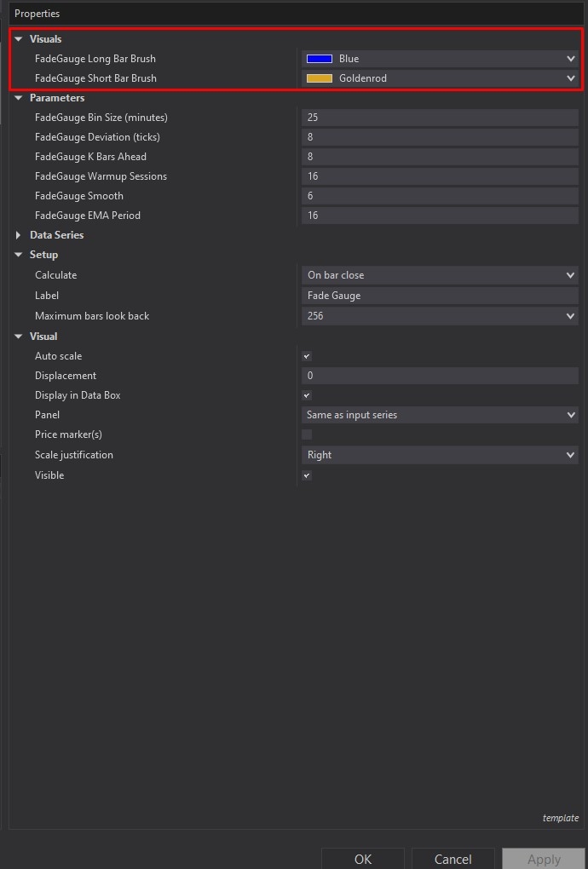Collapse the Setup section arrow
The width and height of the screenshot is (588, 869).
19,255
